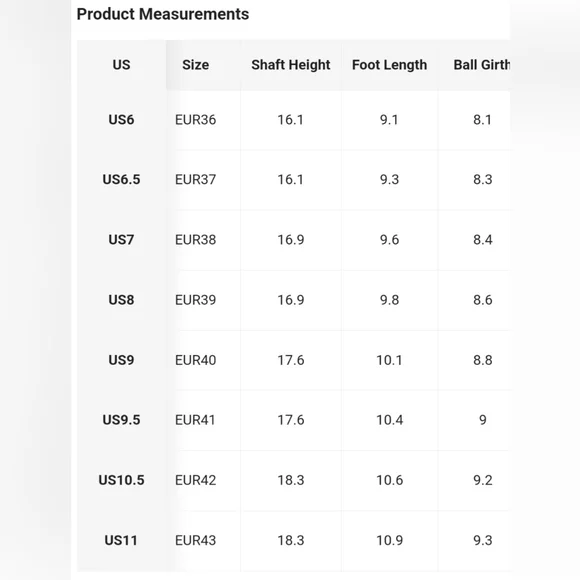This screenshot has width=580, height=580.
Task: Select the US10.5 row label
Action: [x=121, y=480]
